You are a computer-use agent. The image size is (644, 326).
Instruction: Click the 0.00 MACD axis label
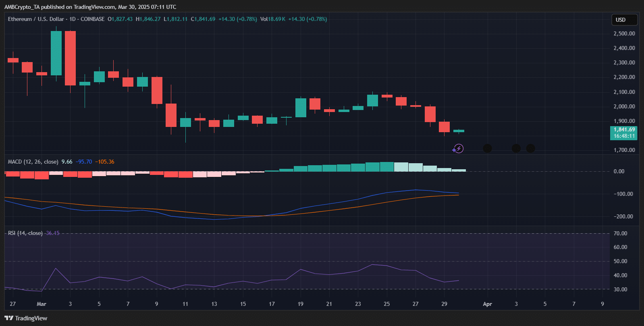point(619,171)
